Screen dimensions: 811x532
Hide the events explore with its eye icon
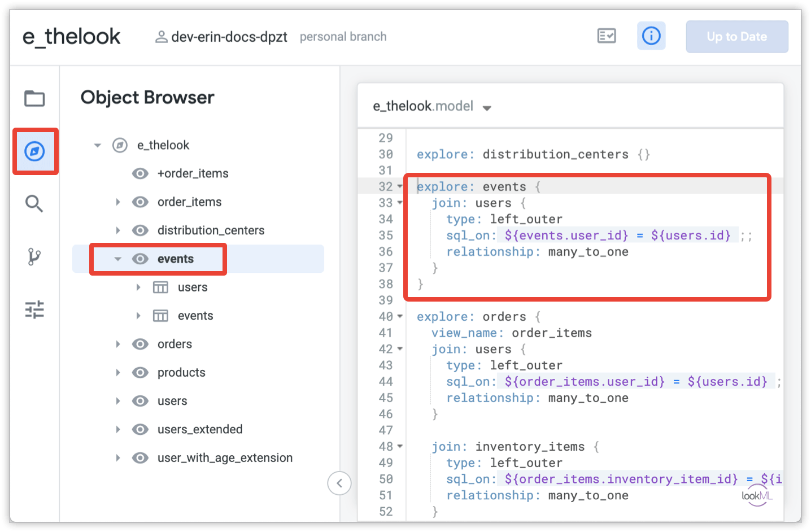pyautogui.click(x=140, y=259)
